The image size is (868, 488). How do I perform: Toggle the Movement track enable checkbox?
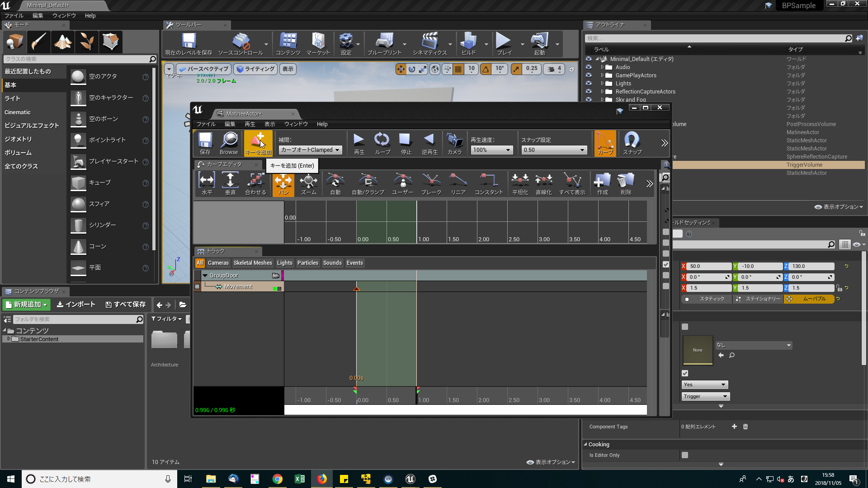pos(197,286)
